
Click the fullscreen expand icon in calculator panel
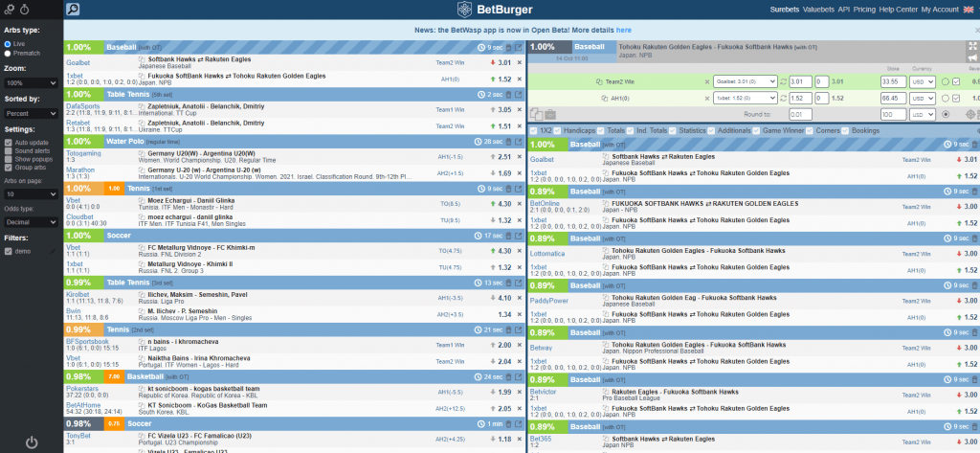972,46
